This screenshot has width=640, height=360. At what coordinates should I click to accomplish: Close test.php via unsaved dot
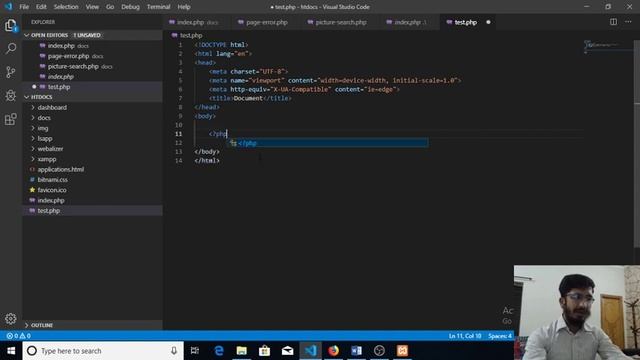[488, 22]
